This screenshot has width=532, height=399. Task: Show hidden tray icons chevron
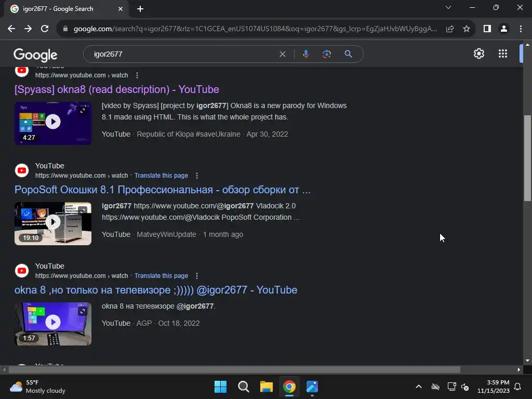(x=419, y=387)
